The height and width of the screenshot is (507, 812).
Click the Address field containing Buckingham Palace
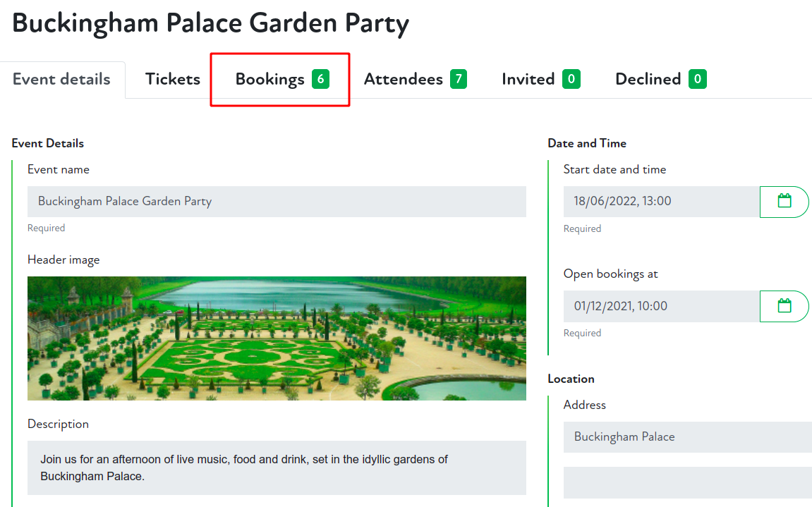(687, 437)
